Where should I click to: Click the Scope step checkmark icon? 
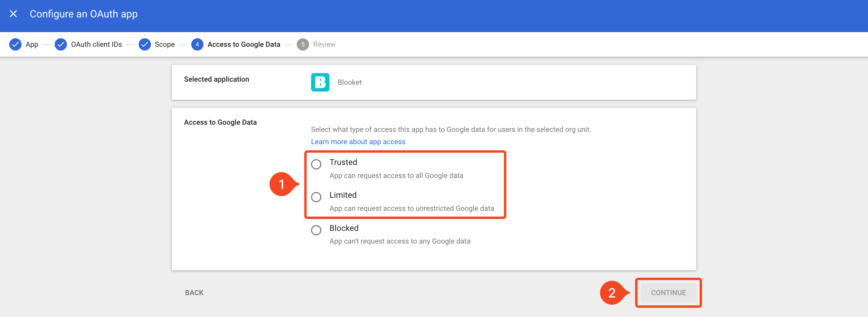tap(145, 44)
